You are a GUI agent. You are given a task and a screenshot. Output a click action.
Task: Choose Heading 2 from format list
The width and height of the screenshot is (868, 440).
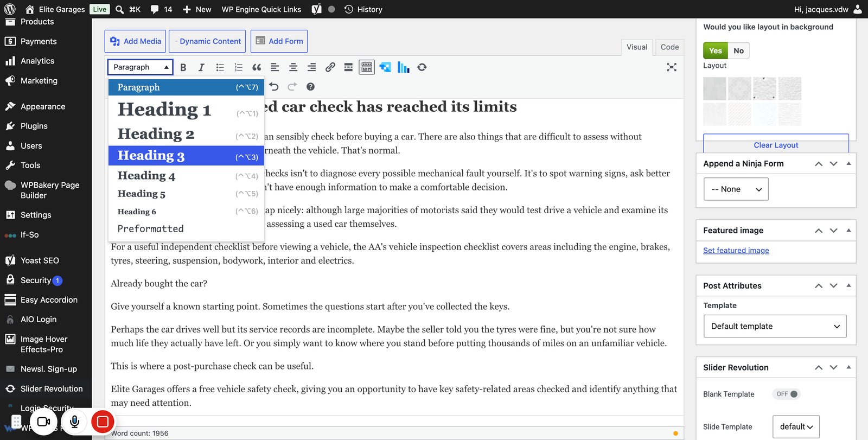pos(186,134)
